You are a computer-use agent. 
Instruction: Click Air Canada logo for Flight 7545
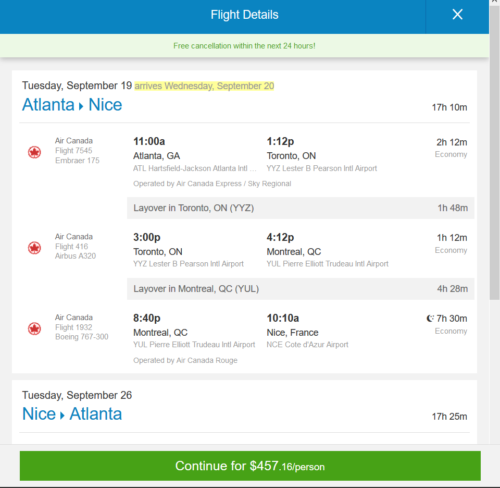click(x=34, y=152)
